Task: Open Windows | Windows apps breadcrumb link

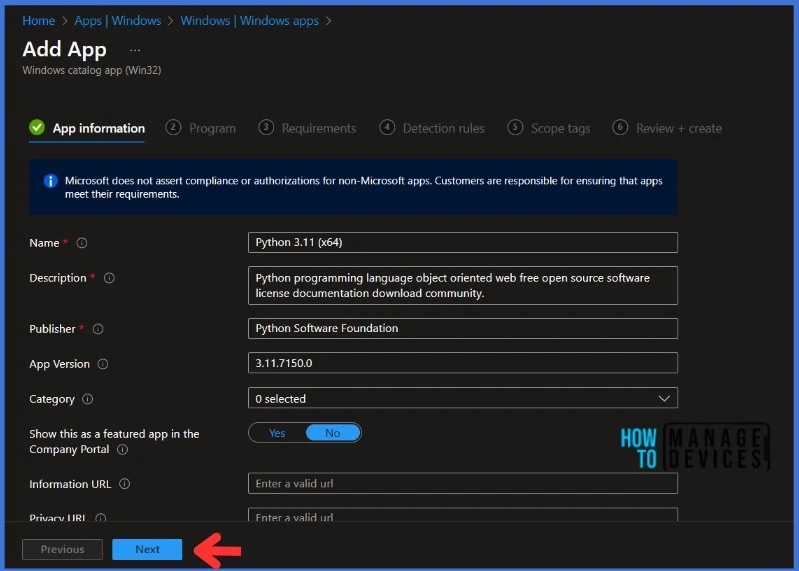Action: pyautogui.click(x=250, y=21)
